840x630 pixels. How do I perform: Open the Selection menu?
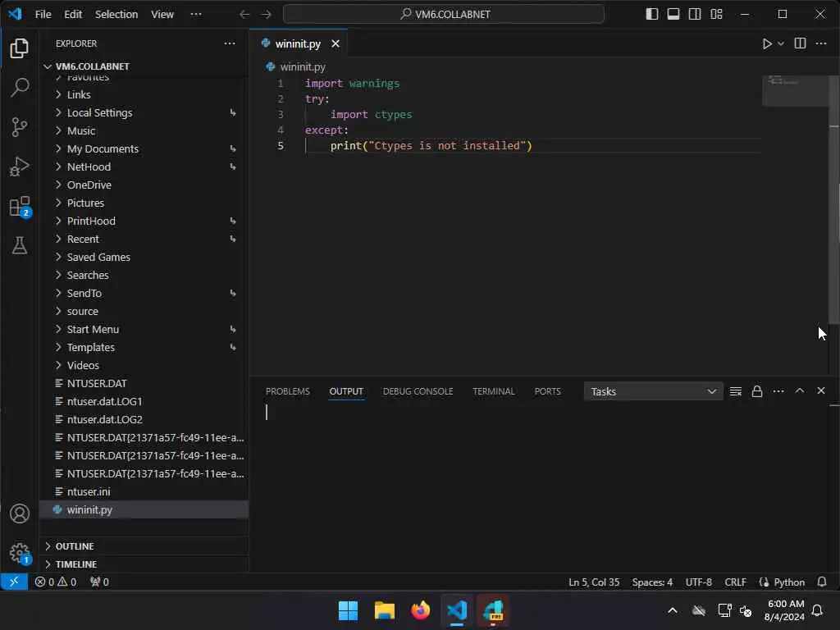coord(116,15)
